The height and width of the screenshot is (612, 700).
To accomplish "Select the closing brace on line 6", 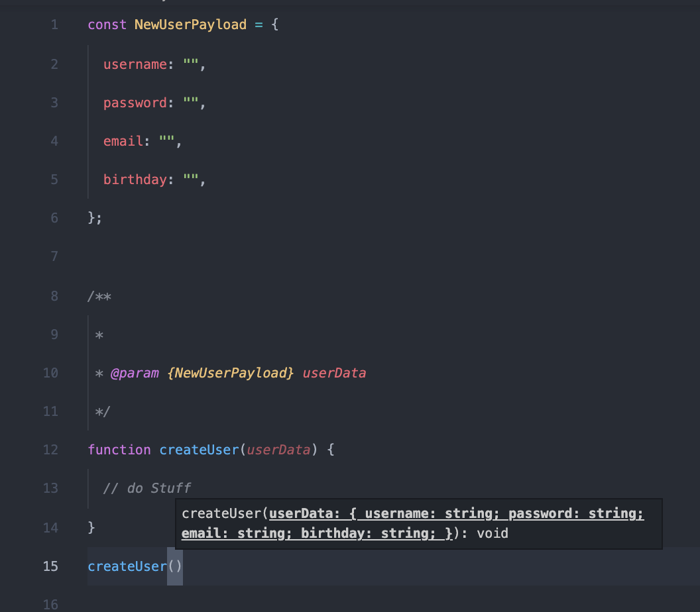I will point(91,217).
